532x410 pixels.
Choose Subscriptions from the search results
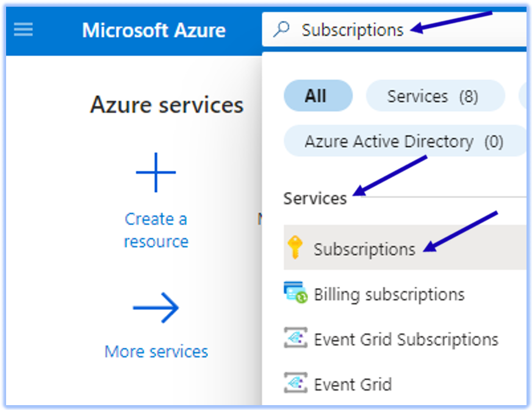pyautogui.click(x=364, y=249)
